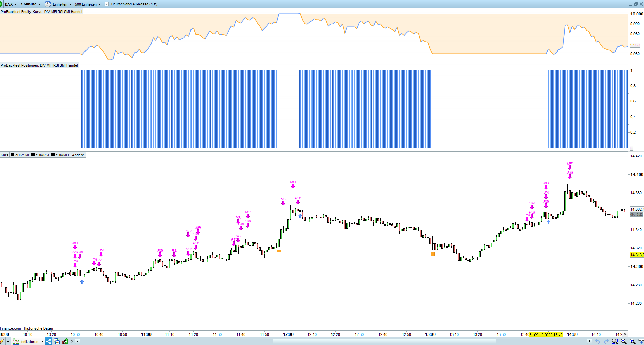The height and width of the screenshot is (345, 644).
Task: Click the zoom out magnifier icon
Action: pos(624,341)
